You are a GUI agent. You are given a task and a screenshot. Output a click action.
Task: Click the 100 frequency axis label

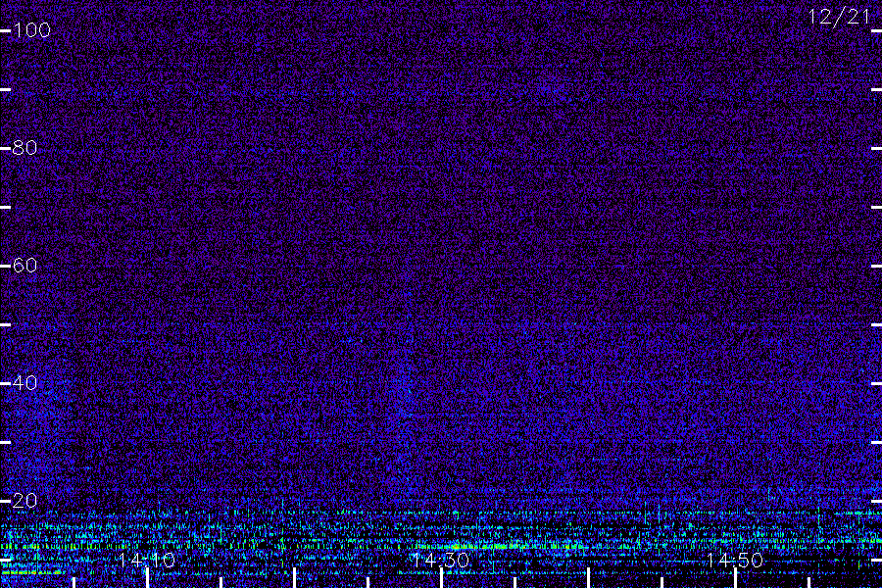(31, 29)
